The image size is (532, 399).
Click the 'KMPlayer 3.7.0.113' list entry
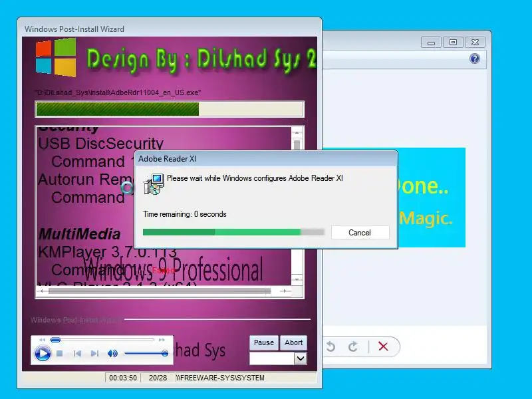pos(107,252)
